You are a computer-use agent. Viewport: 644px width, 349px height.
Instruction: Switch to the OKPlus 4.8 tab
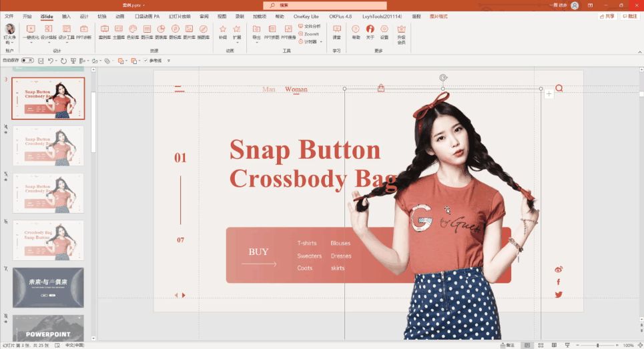[340, 17]
